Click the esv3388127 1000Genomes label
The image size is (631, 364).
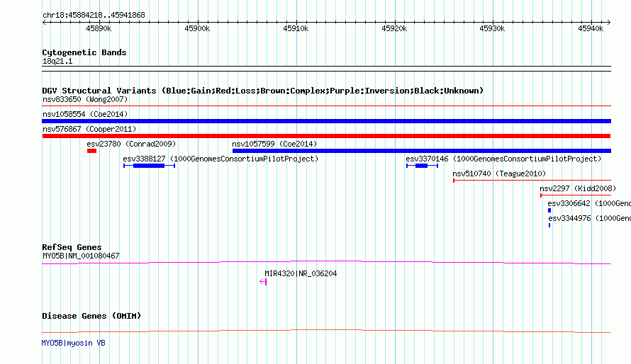click(x=220, y=159)
